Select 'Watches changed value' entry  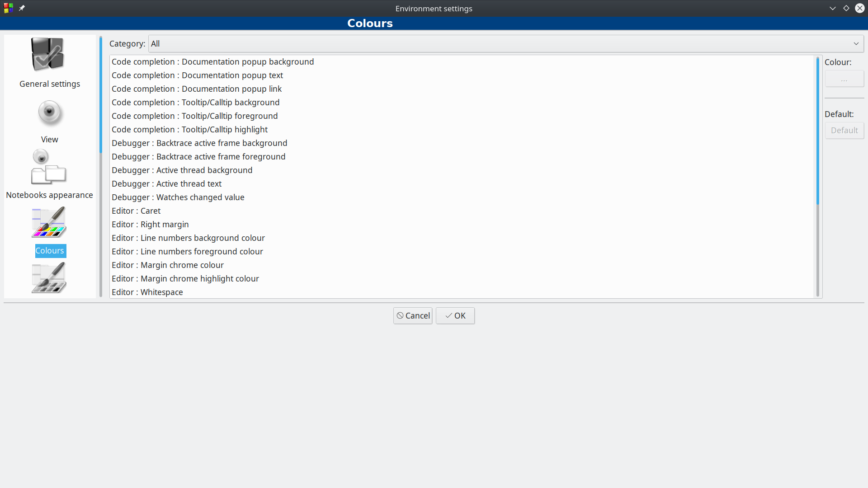pos(461,197)
